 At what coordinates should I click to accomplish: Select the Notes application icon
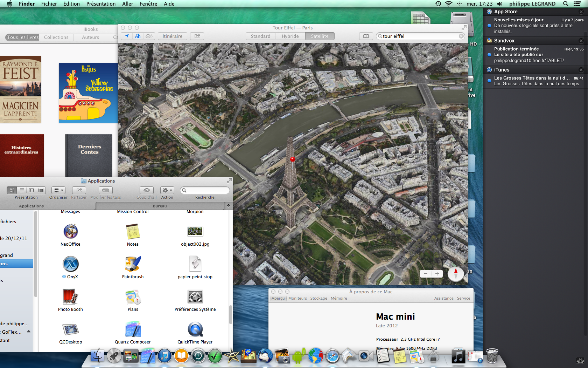pyautogui.click(x=133, y=231)
